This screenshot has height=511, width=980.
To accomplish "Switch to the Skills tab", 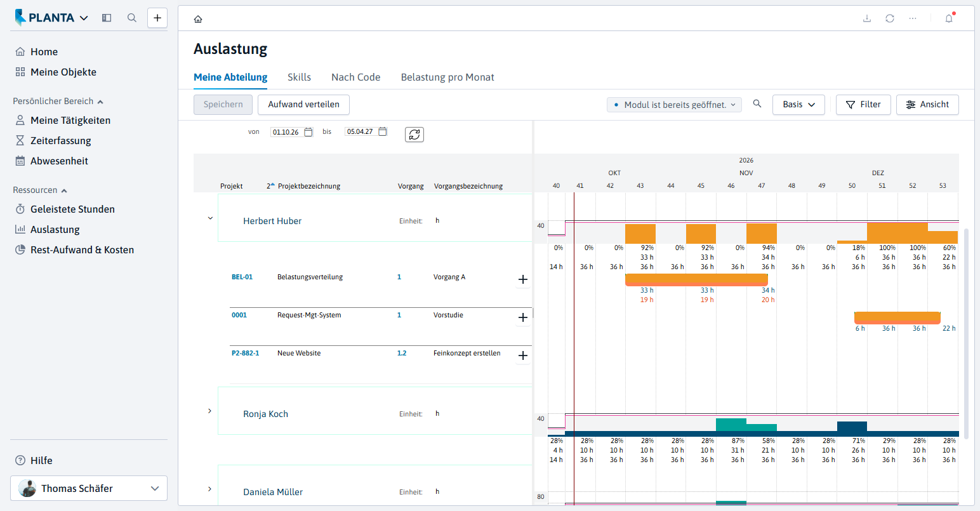I will [299, 77].
